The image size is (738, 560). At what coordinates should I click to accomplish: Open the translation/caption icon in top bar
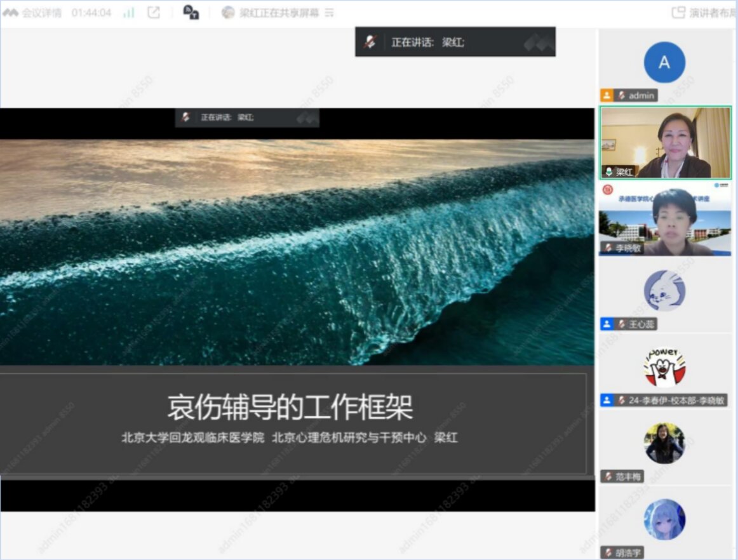191,13
